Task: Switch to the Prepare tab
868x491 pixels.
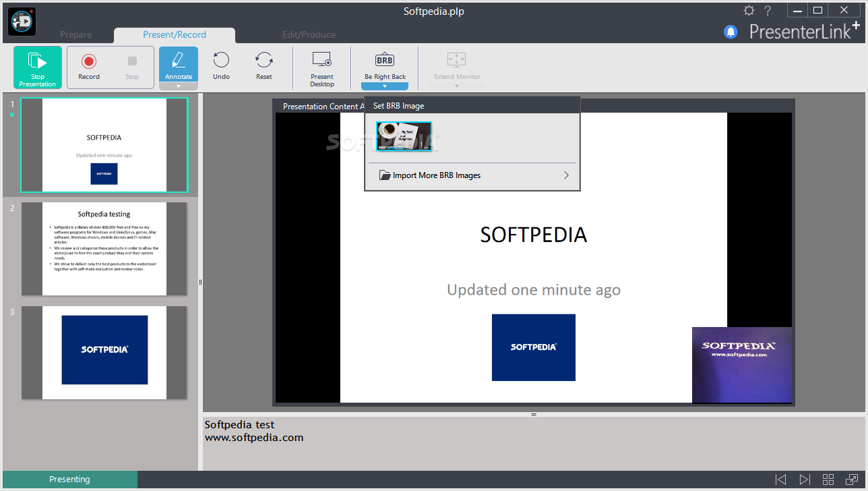Action: pyautogui.click(x=76, y=35)
